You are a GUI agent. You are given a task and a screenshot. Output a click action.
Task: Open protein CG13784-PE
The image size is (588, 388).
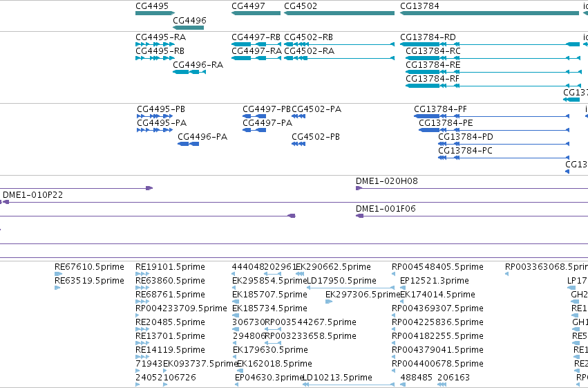pos(494,130)
